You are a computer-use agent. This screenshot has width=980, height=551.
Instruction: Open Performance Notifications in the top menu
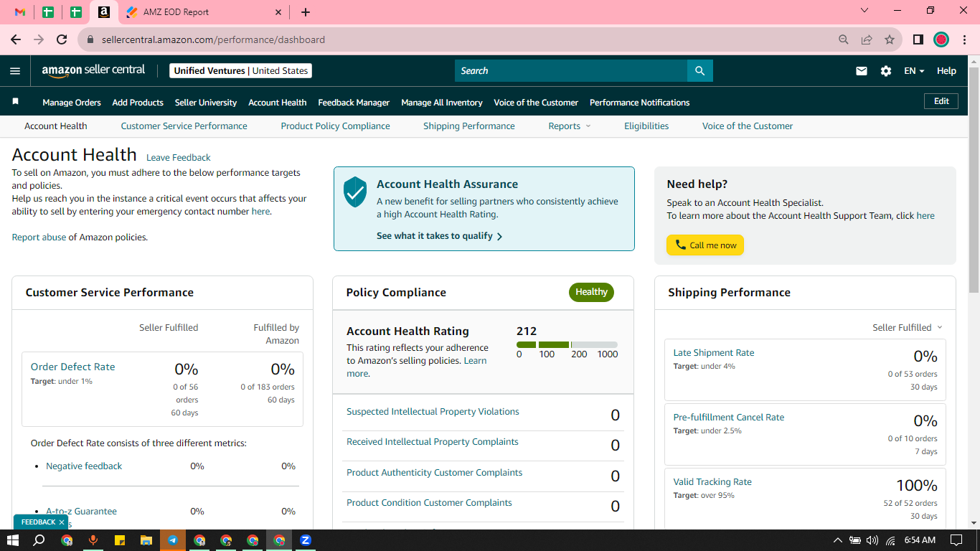click(639, 103)
